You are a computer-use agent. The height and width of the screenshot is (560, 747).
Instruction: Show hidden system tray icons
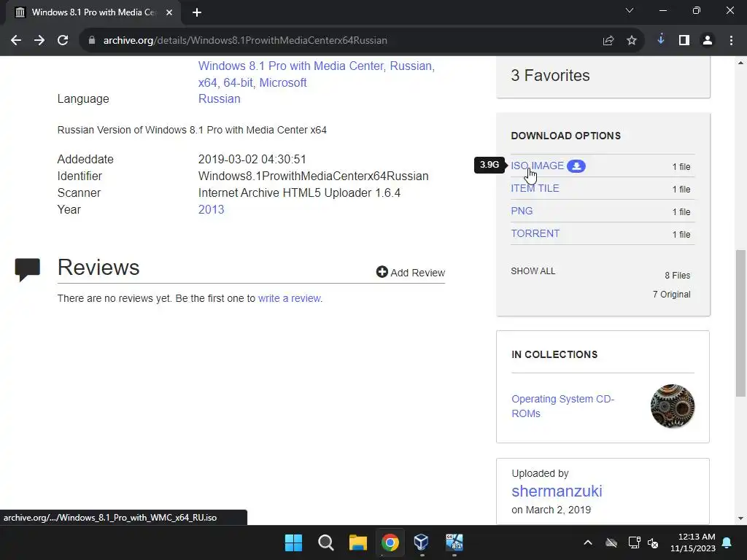tap(588, 542)
